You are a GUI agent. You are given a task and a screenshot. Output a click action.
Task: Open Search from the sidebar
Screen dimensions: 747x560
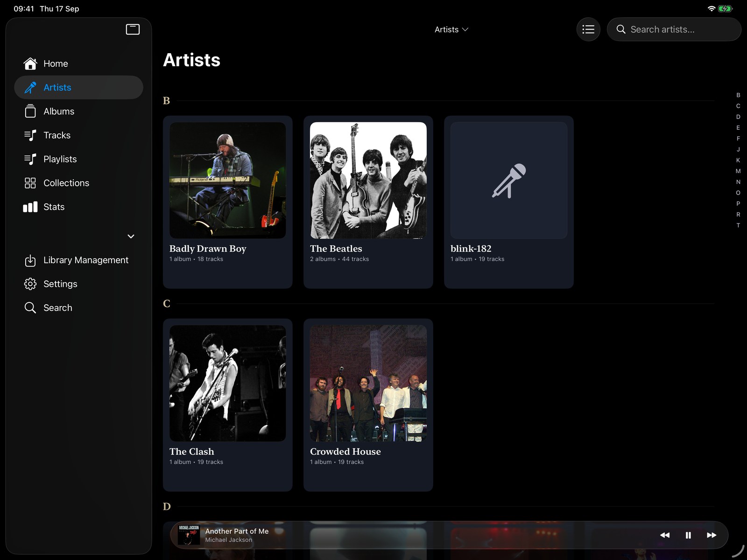tap(78, 308)
